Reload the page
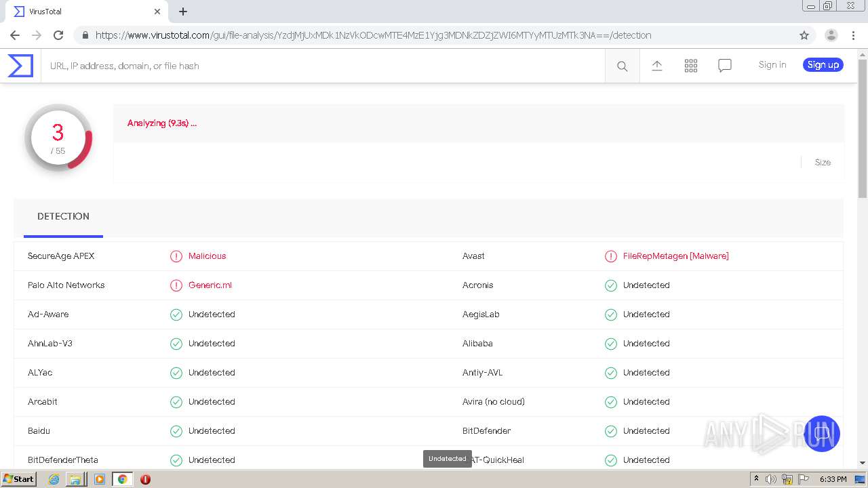 (58, 35)
